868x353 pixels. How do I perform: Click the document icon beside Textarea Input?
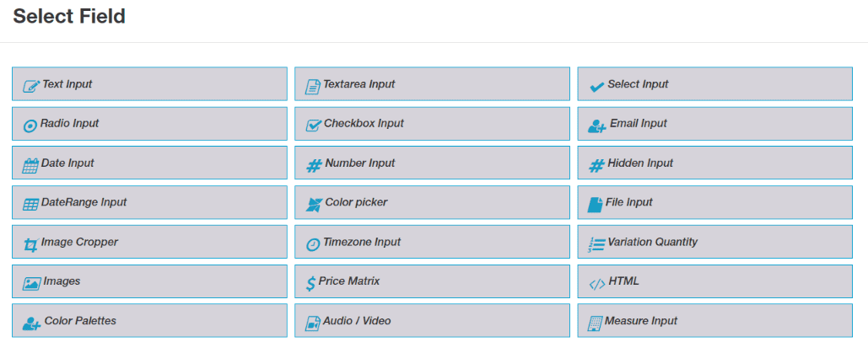click(x=313, y=85)
